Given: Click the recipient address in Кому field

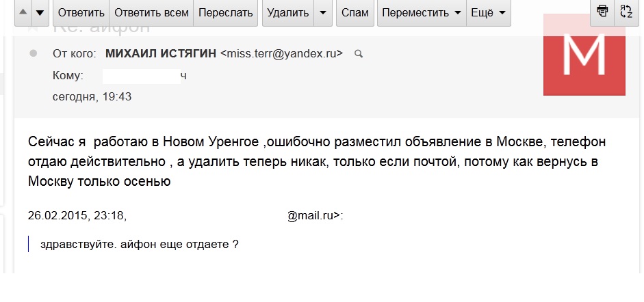Looking at the screenshot, I should pos(144,76).
